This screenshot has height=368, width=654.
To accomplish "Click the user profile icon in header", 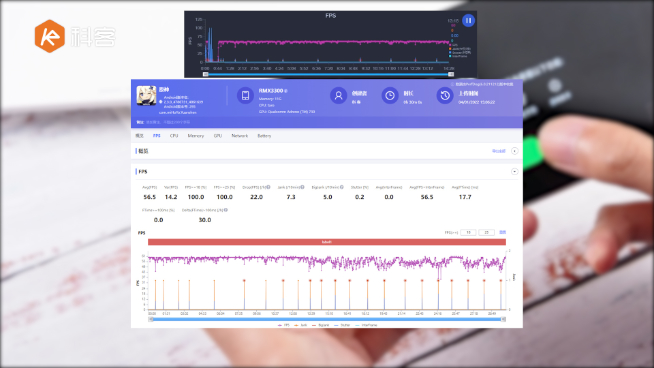I will click(x=338, y=96).
